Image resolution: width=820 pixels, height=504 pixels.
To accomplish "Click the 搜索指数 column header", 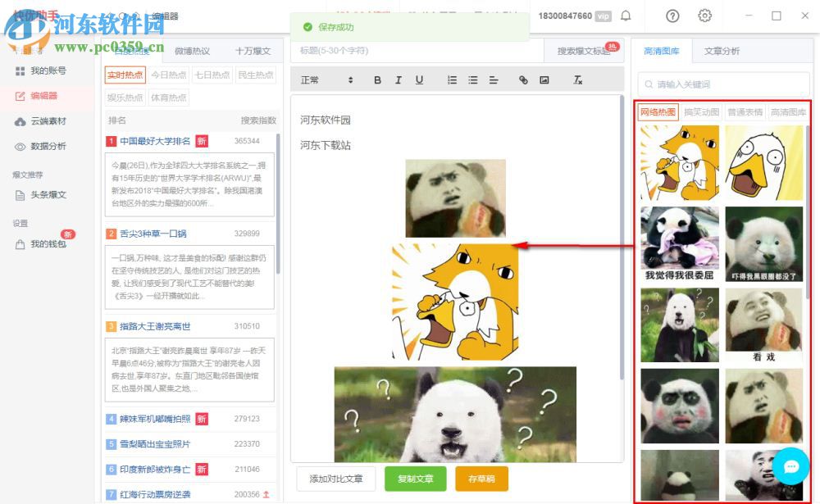I will point(258,120).
